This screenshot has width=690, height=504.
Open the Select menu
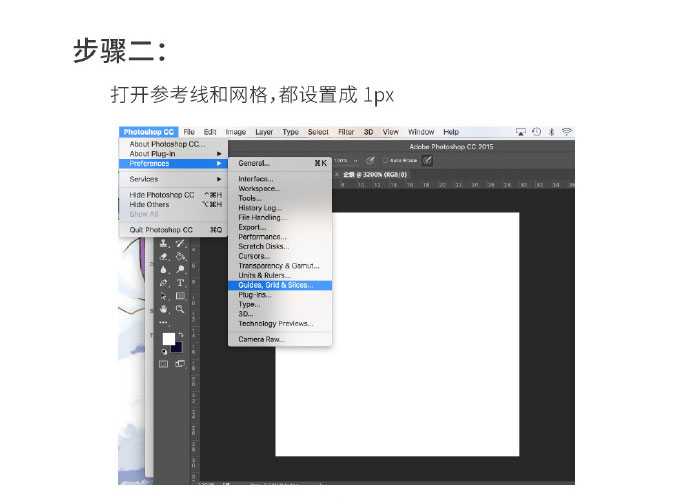tap(318, 132)
